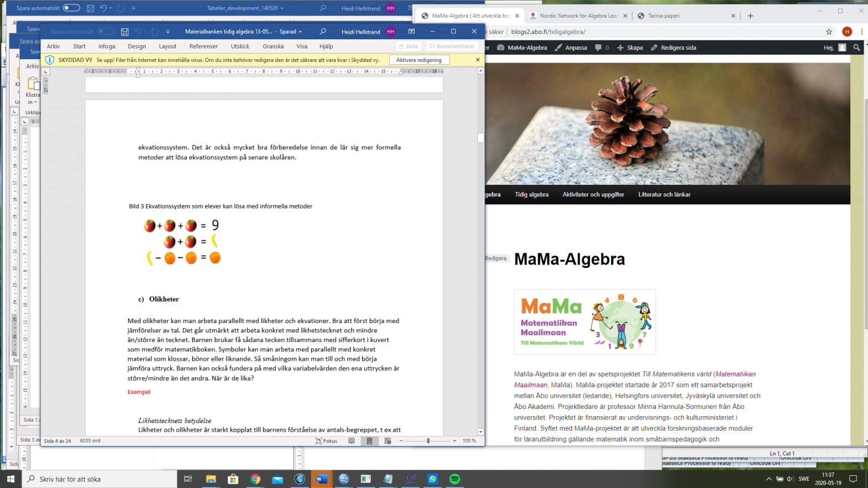Open Windows Start menu
This screenshot has width=868, height=488.
pos(11,479)
